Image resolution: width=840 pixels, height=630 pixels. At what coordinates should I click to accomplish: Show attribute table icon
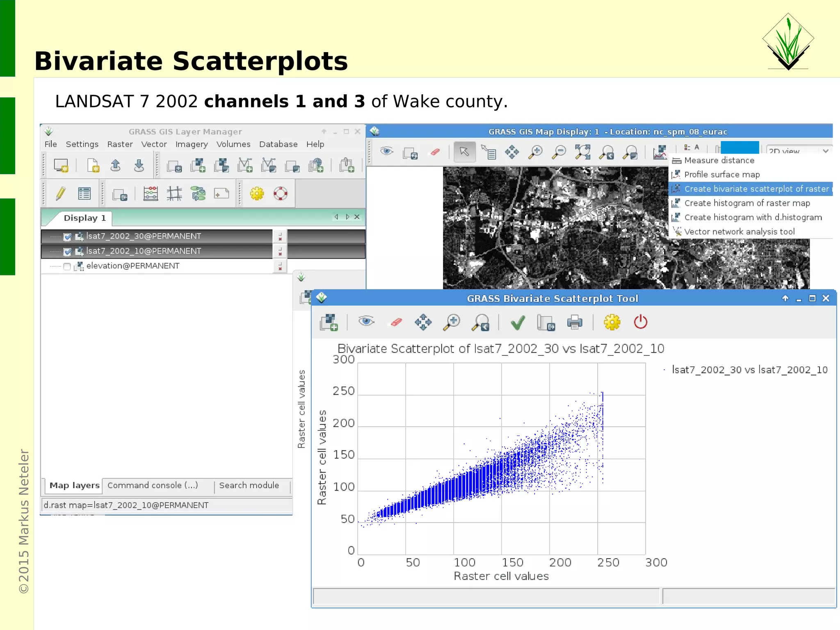pos(84,193)
